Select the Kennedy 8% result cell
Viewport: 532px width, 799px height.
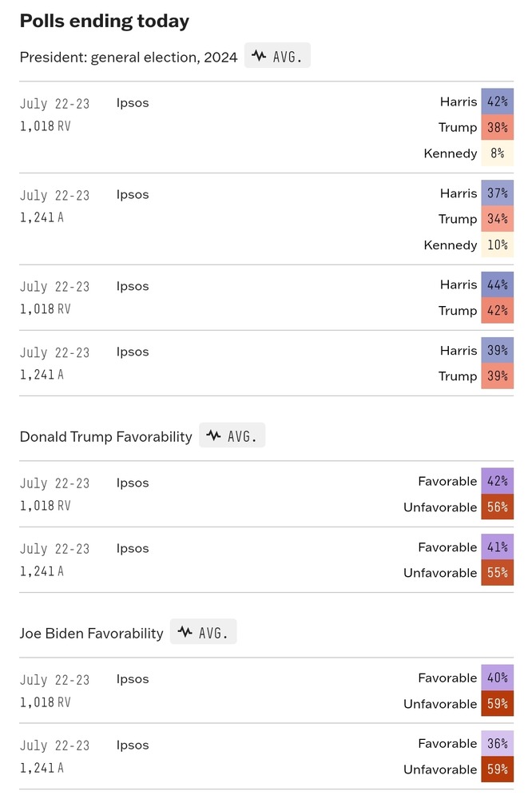tap(498, 153)
